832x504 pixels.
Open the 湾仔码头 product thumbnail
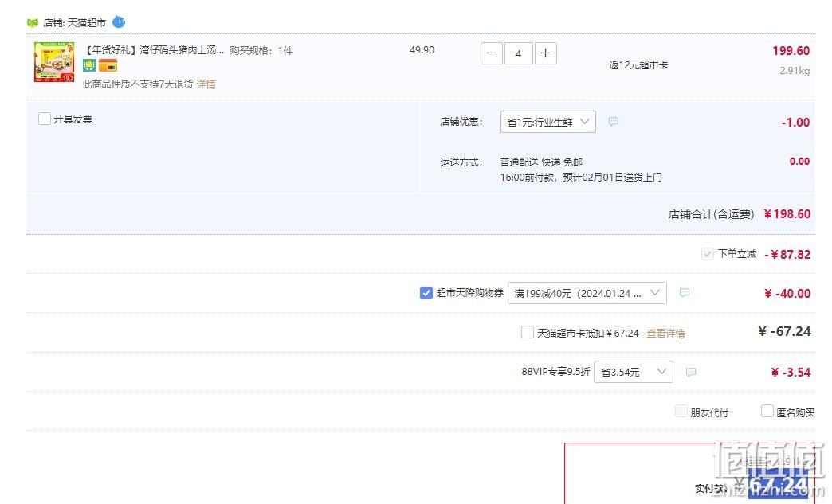[x=54, y=62]
